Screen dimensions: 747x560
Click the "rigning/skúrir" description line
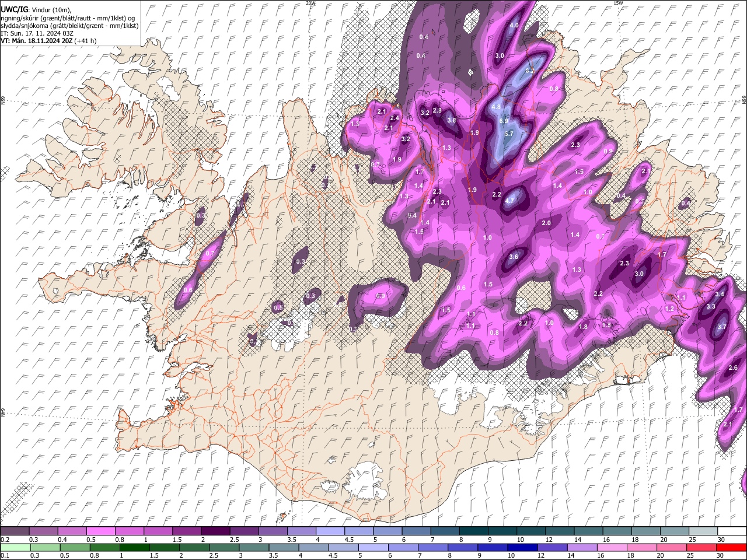tap(68, 18)
